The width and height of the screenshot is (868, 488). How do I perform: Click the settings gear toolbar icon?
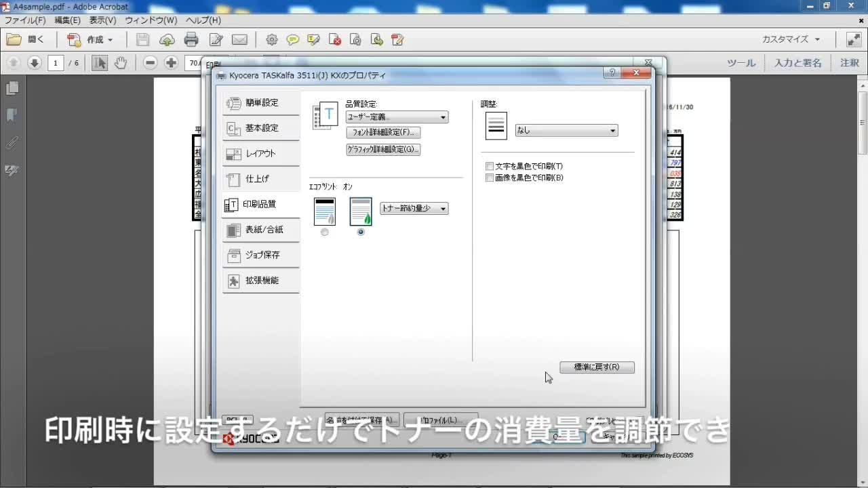[271, 40]
